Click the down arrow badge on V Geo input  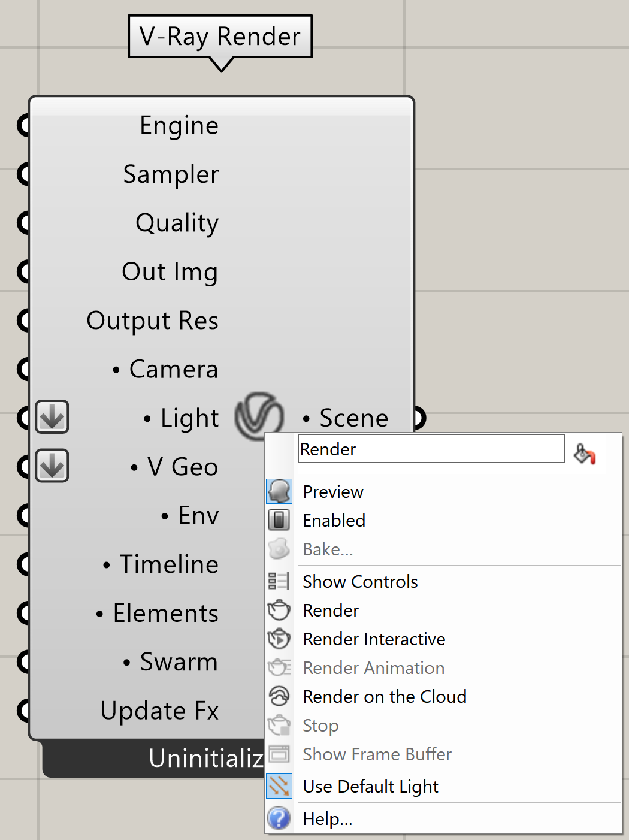[x=52, y=466]
